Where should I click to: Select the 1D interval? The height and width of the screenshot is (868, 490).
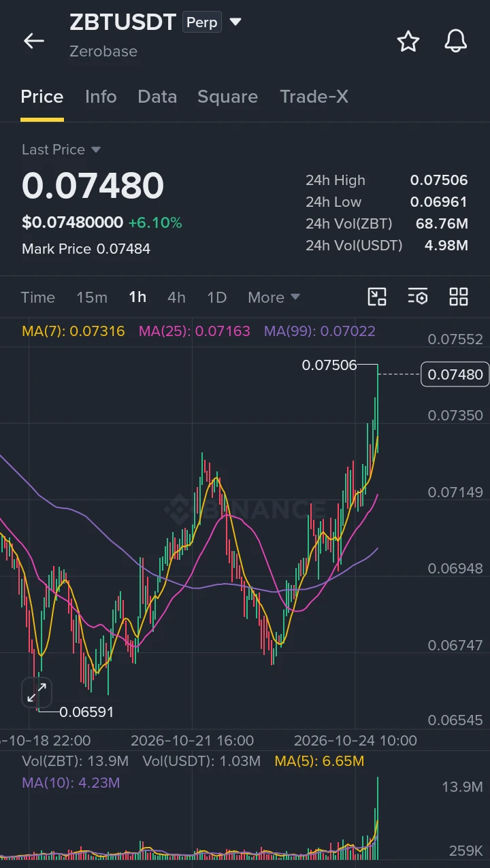click(216, 297)
